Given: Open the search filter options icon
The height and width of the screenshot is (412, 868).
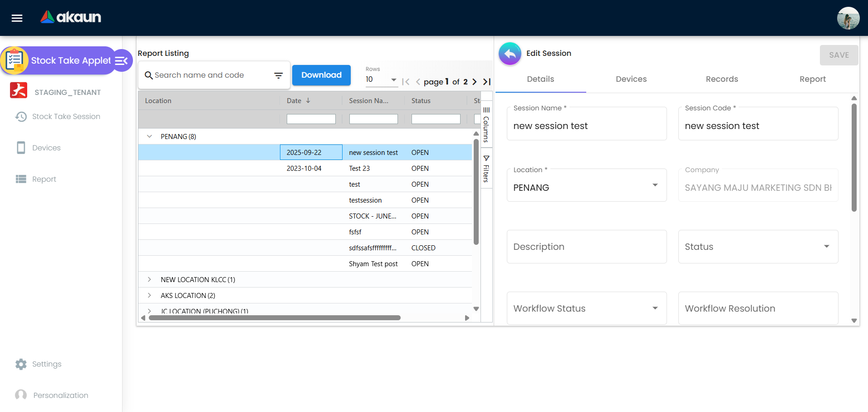Looking at the screenshot, I should (x=278, y=75).
